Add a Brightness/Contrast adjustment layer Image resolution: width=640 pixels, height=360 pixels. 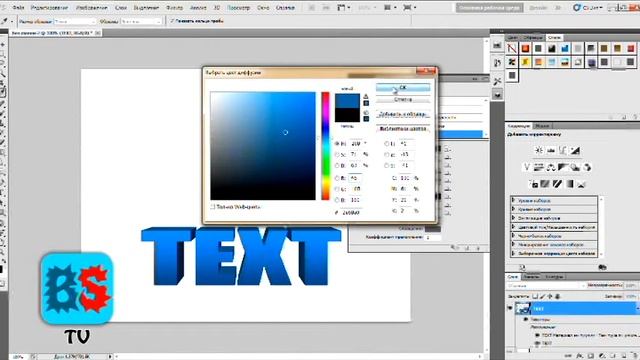click(x=539, y=150)
